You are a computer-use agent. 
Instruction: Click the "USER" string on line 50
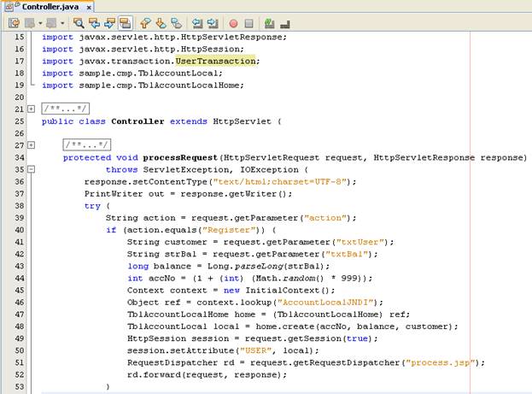(255, 350)
